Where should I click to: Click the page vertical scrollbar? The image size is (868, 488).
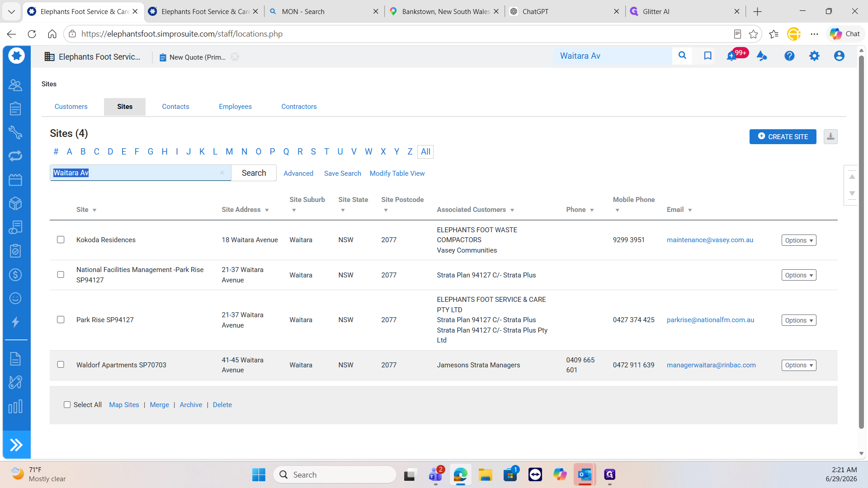tap(861, 242)
